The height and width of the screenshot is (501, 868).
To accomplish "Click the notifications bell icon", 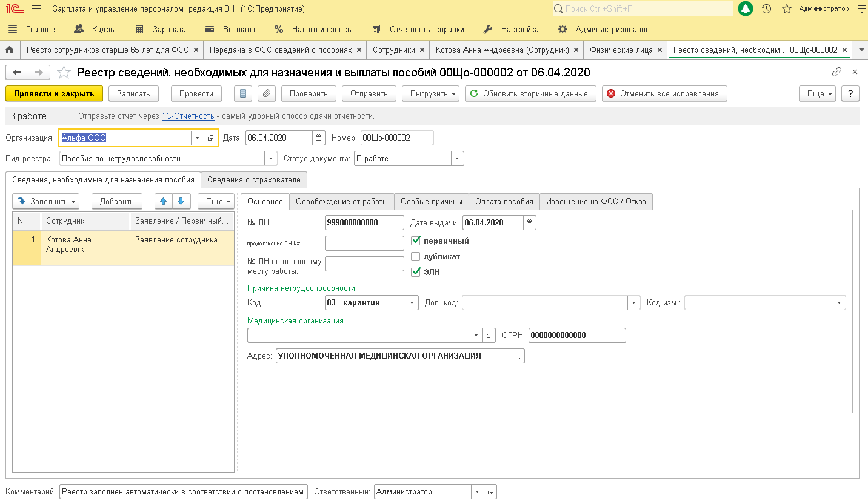I will click(x=746, y=9).
